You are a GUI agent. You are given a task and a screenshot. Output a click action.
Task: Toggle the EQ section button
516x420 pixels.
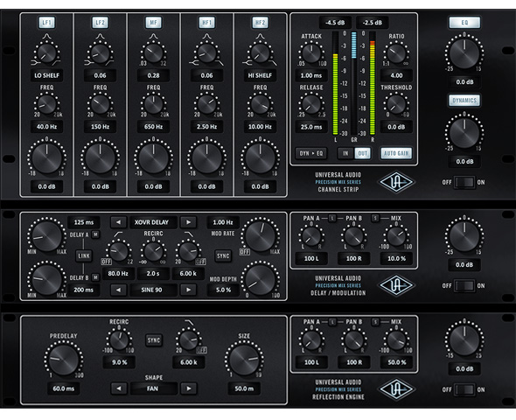pyautogui.click(x=464, y=23)
